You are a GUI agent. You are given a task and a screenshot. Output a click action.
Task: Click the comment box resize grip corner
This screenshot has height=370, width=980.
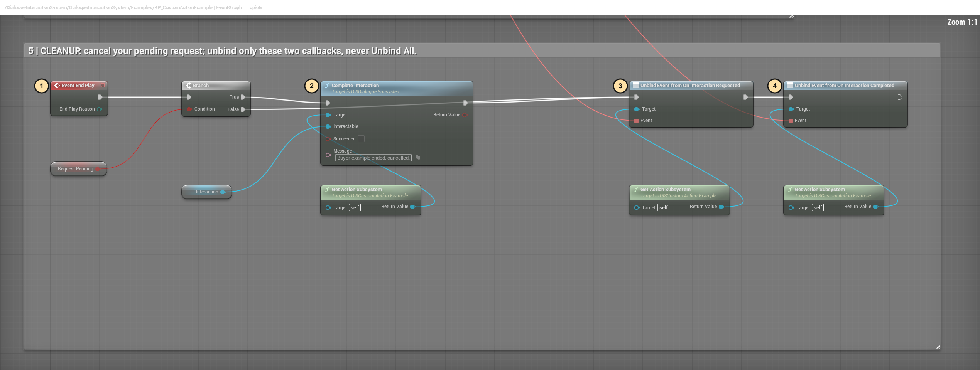click(938, 347)
